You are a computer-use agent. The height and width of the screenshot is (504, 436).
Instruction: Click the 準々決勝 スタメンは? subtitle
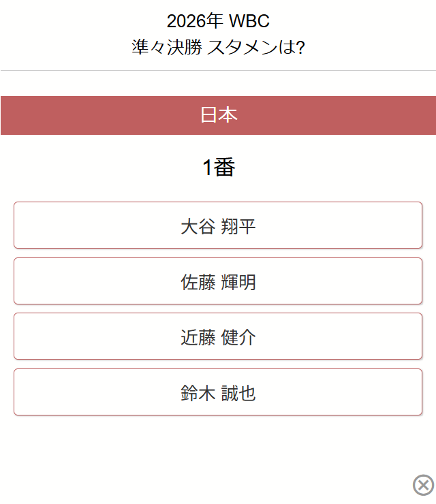click(x=218, y=48)
